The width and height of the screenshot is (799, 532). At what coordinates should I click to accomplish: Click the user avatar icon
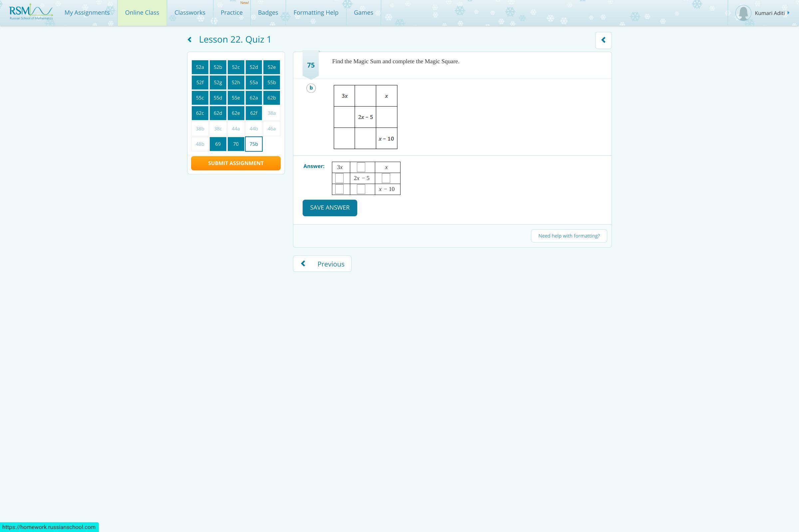(743, 13)
